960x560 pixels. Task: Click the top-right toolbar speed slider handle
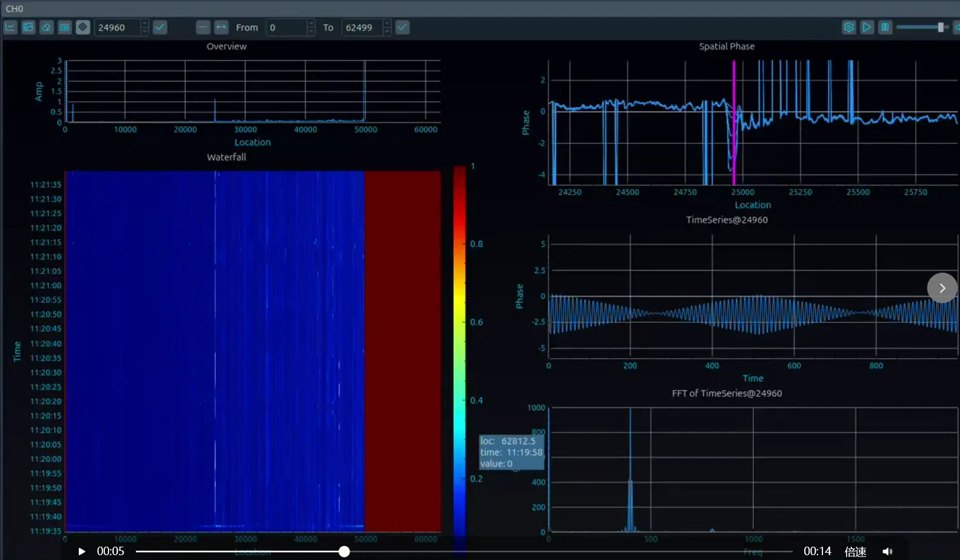[x=941, y=27]
